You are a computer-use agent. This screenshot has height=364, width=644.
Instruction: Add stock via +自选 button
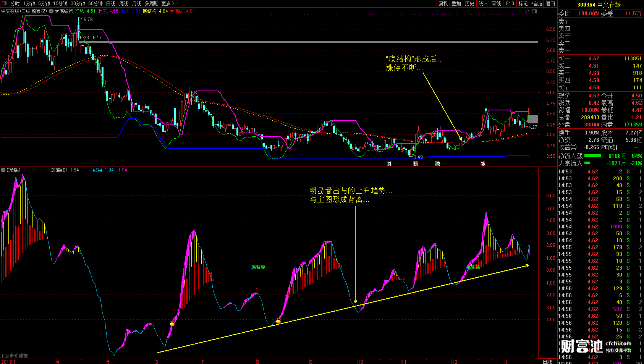tap(537, 3)
